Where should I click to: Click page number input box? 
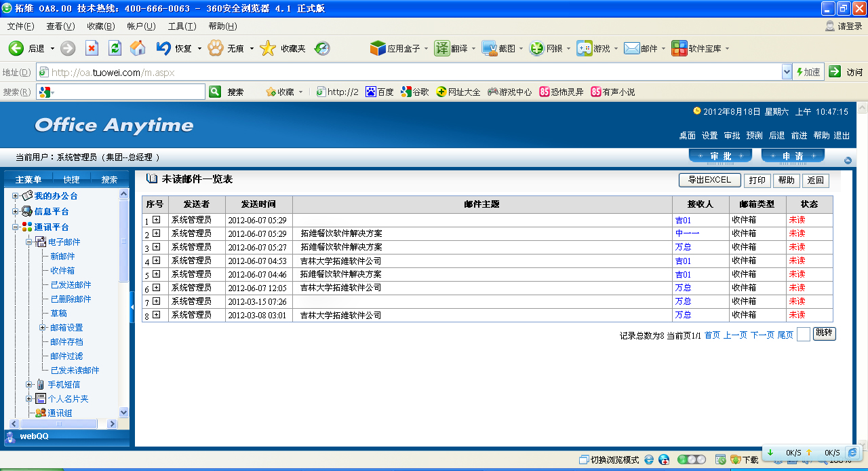(x=803, y=335)
